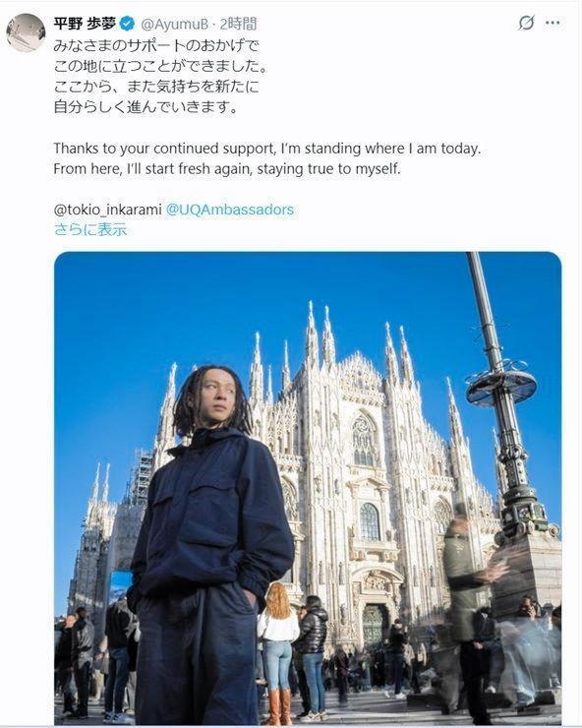Click the line ここから、また気持ちを新たに

156,87
